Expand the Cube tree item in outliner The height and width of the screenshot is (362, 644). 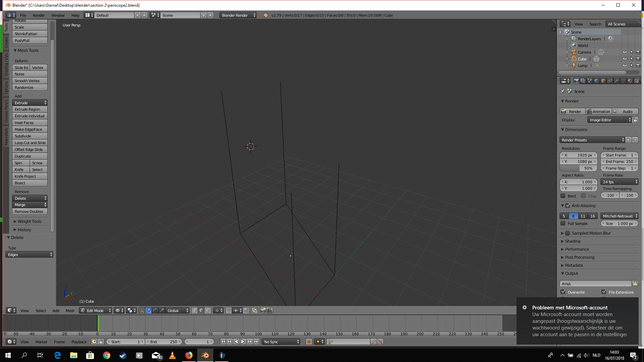pos(567,59)
